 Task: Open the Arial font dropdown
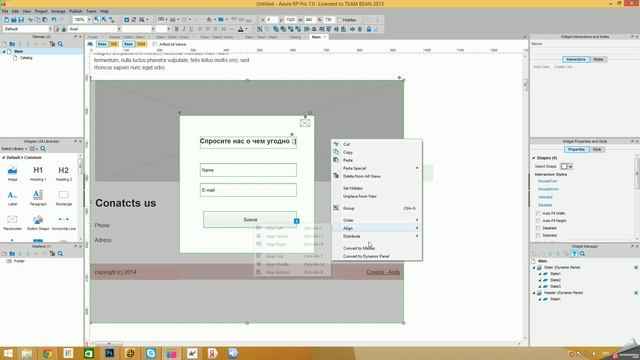pos(119,29)
